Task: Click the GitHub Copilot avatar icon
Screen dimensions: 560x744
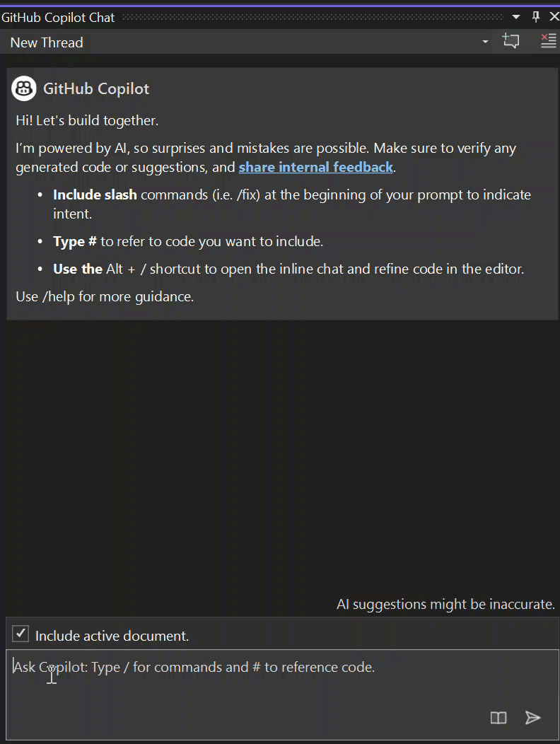Action: (23, 88)
